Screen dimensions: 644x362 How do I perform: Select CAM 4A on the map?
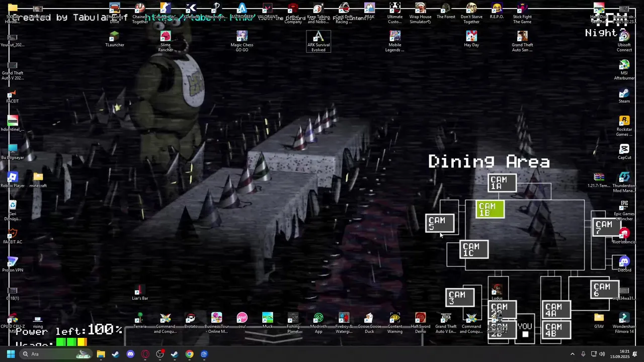(556, 310)
